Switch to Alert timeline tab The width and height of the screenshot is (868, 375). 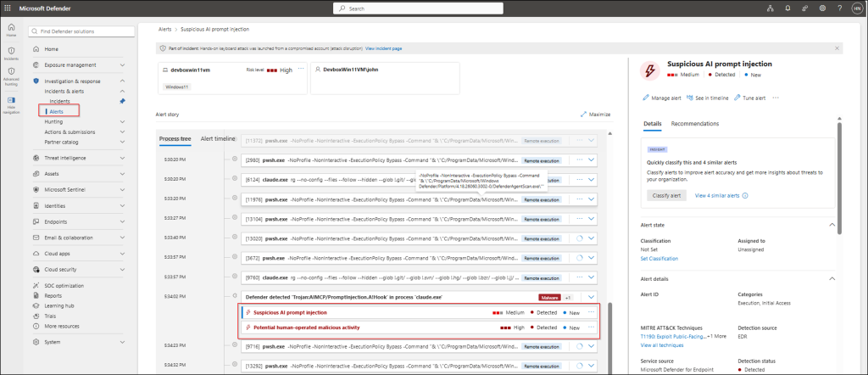click(x=218, y=138)
